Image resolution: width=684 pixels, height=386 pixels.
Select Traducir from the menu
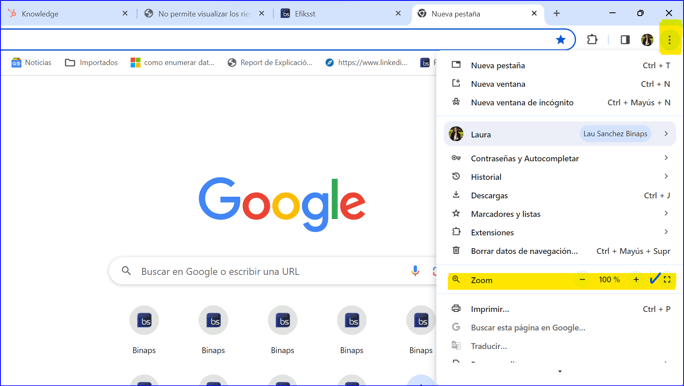[x=560, y=346]
